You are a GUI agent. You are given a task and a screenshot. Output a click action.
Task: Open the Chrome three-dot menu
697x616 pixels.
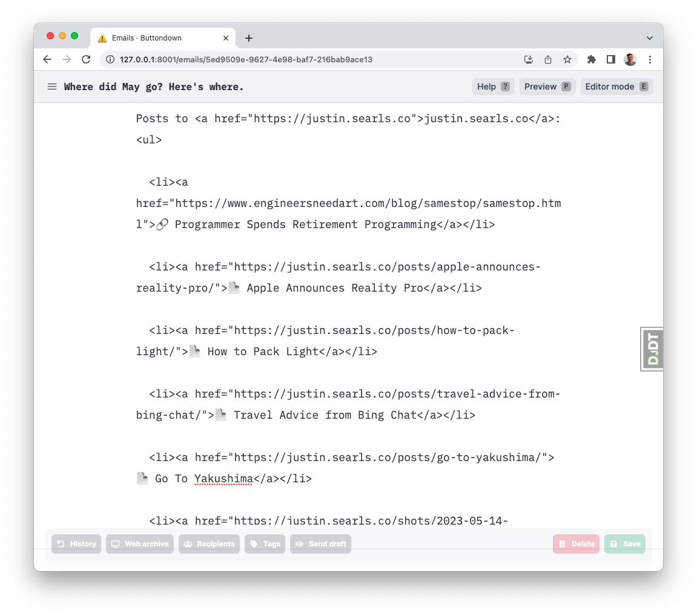pyautogui.click(x=650, y=59)
